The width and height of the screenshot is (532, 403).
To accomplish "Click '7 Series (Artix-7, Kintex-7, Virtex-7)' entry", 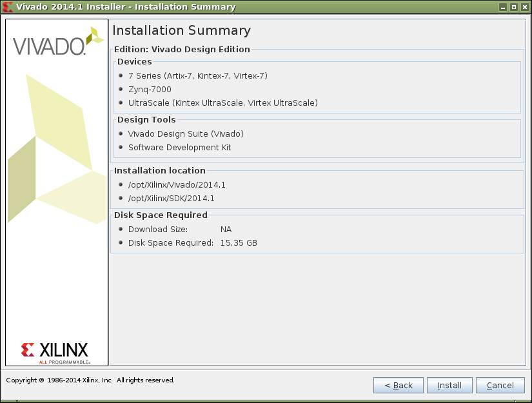I will pos(198,75).
